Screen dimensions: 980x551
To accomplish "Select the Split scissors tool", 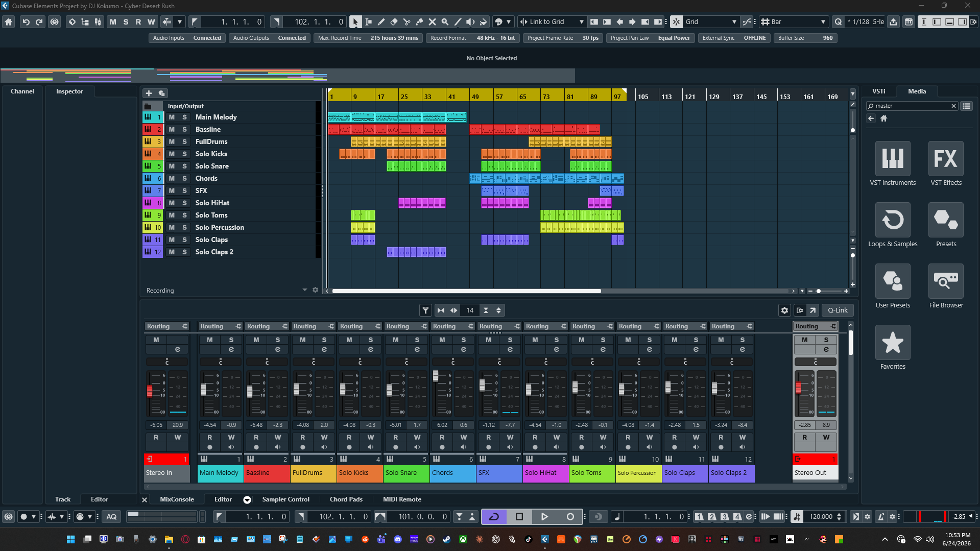I will pos(407,22).
